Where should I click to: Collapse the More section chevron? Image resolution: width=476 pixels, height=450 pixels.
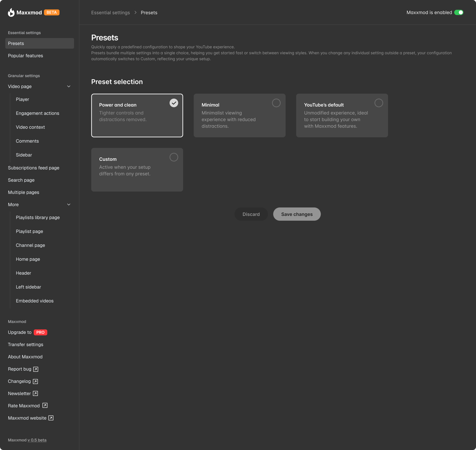[x=69, y=205]
